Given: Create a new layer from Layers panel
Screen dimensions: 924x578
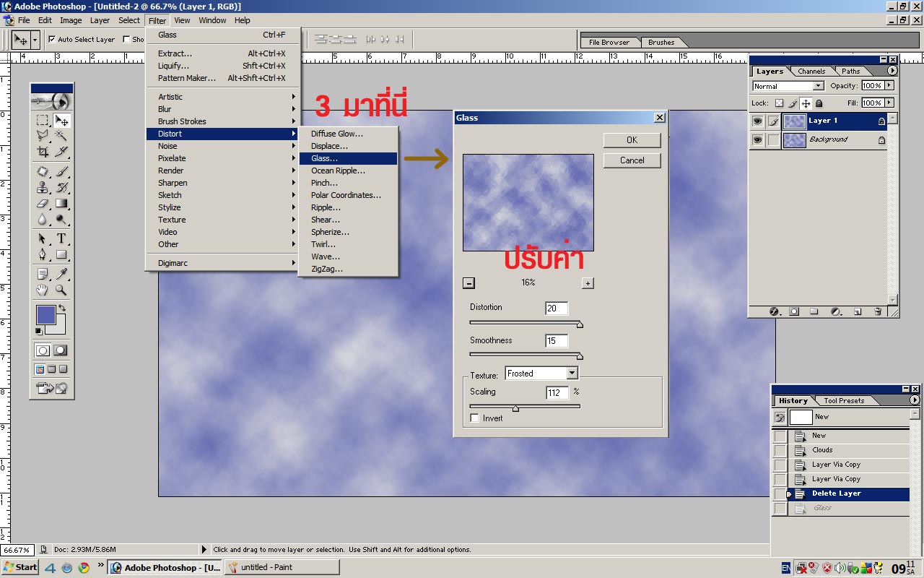Looking at the screenshot, I should pyautogui.click(x=858, y=311).
